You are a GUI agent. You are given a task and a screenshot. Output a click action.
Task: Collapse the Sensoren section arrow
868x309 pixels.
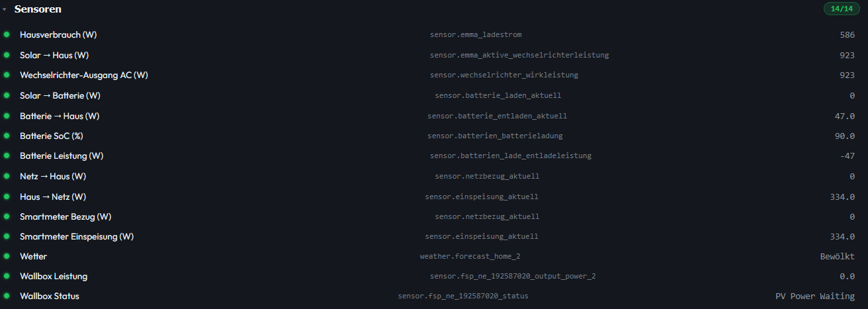click(x=4, y=10)
